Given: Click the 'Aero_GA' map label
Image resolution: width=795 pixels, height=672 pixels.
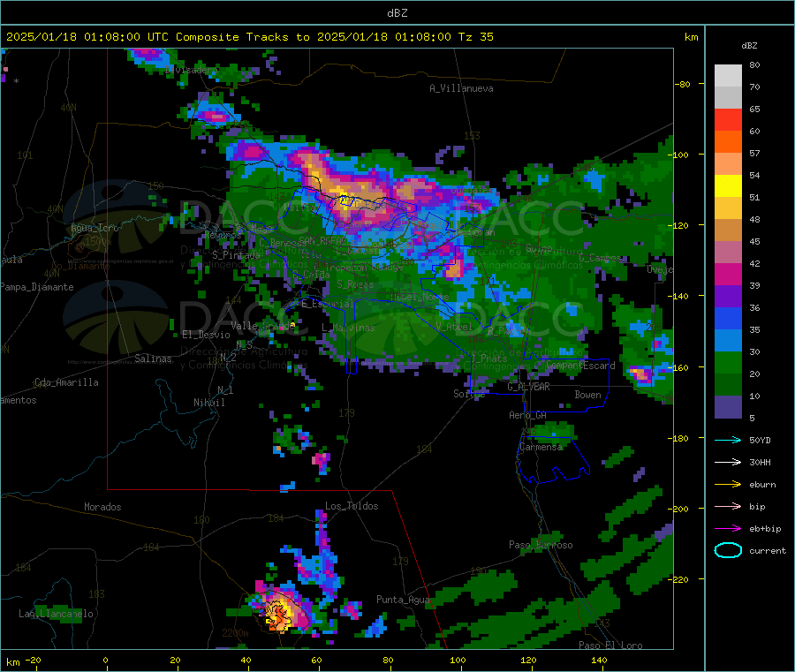Looking at the screenshot, I should pos(527,415).
